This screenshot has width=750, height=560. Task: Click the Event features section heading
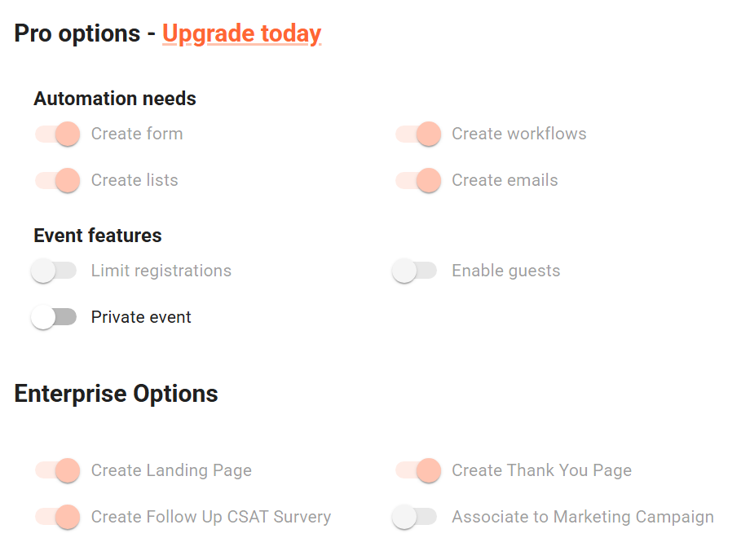click(x=98, y=236)
